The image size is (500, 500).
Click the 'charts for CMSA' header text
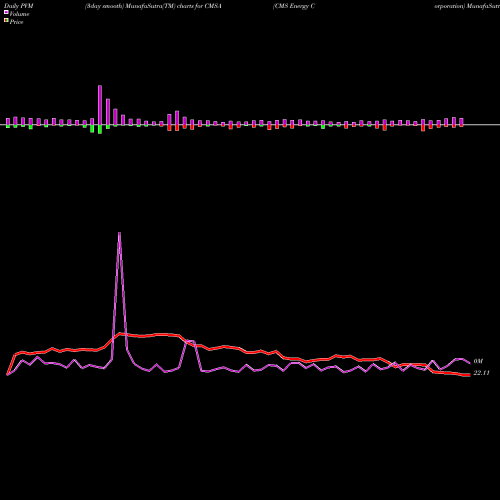pos(199,6)
